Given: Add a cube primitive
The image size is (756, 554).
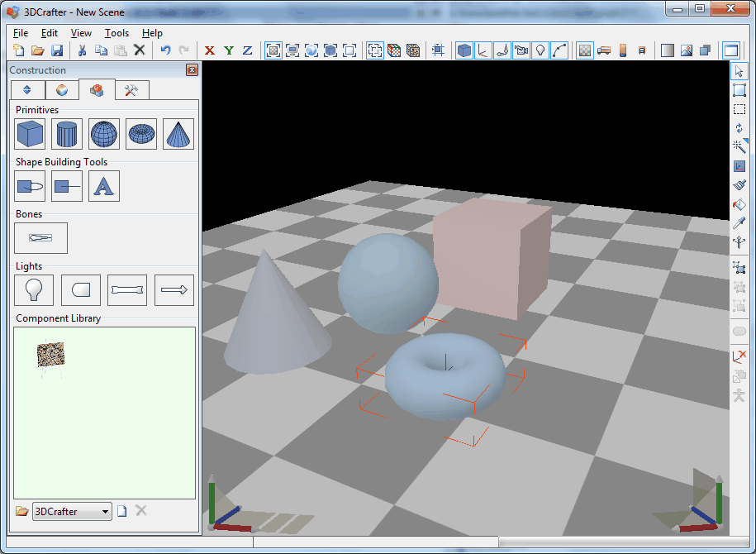Looking at the screenshot, I should [x=30, y=134].
